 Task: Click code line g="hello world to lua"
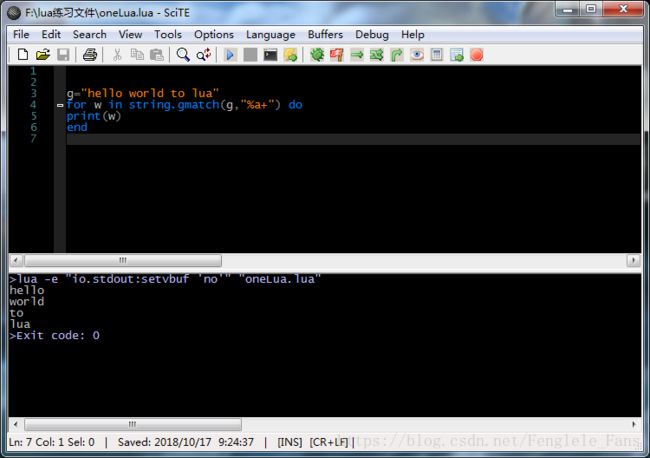coord(143,93)
